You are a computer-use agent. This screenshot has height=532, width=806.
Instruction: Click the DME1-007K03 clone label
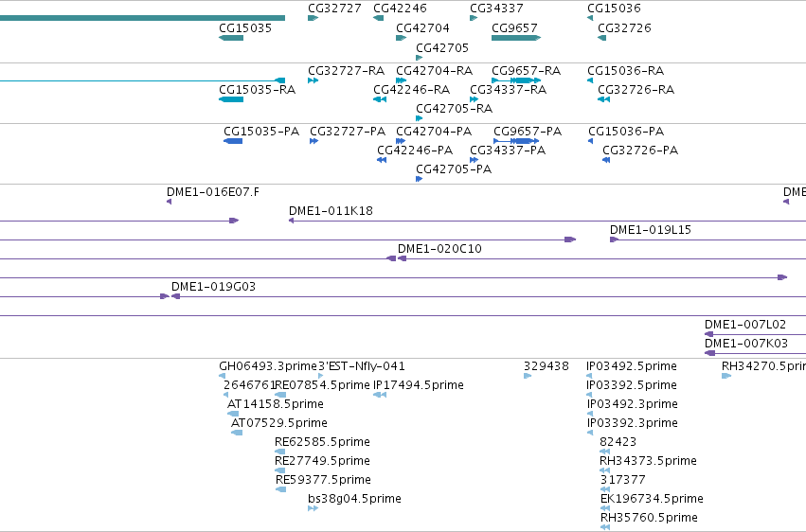click(746, 344)
